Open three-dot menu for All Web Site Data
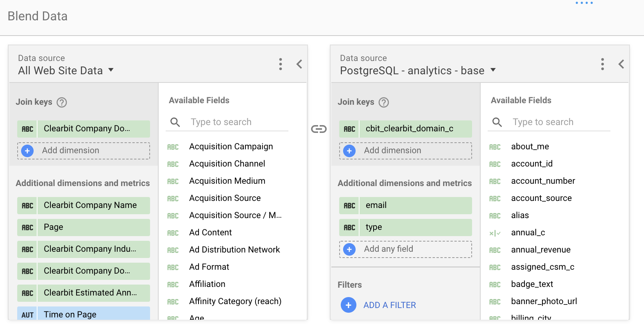 pyautogui.click(x=281, y=64)
